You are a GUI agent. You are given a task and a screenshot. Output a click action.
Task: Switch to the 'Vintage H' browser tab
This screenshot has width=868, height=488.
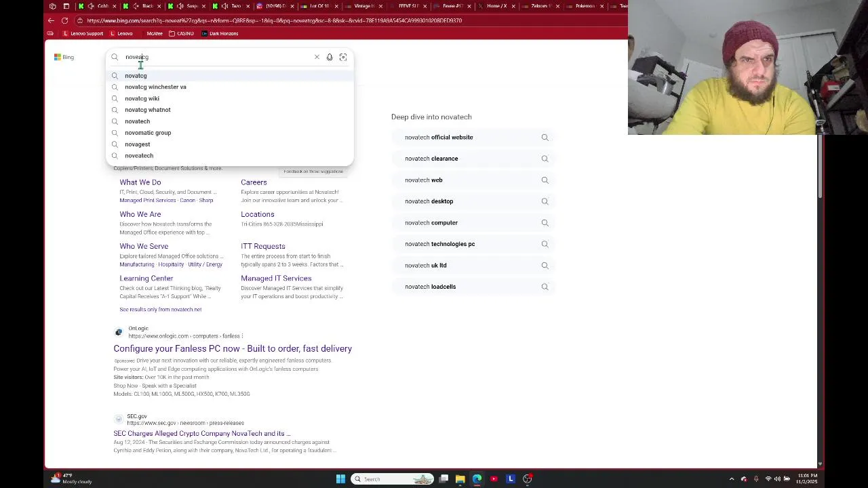(361, 6)
